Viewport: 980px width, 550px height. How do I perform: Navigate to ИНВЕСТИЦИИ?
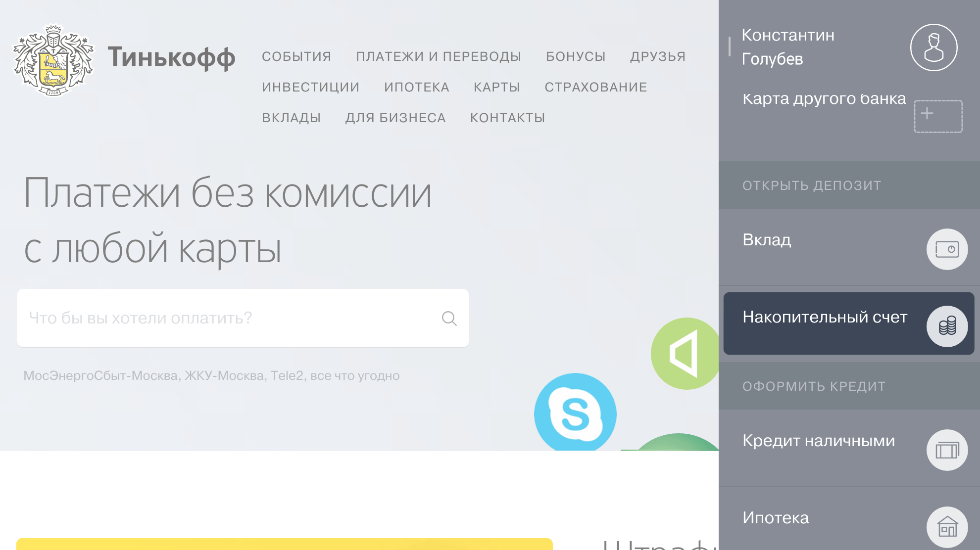(x=311, y=87)
